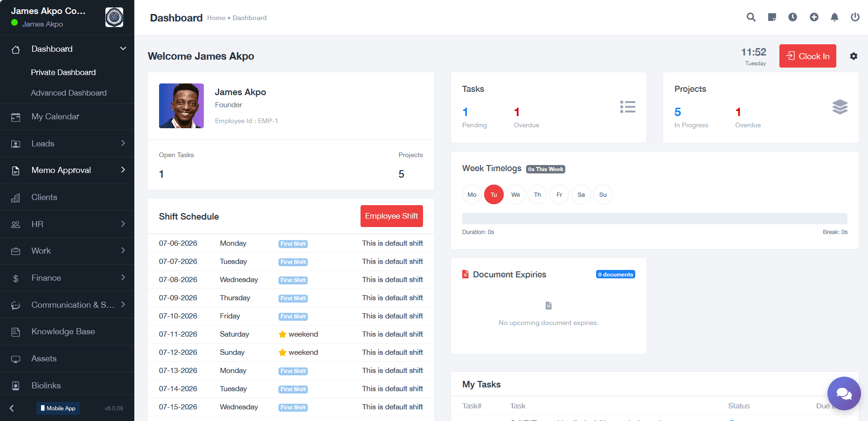Click the company logo in sidebar

pyautogui.click(x=114, y=17)
